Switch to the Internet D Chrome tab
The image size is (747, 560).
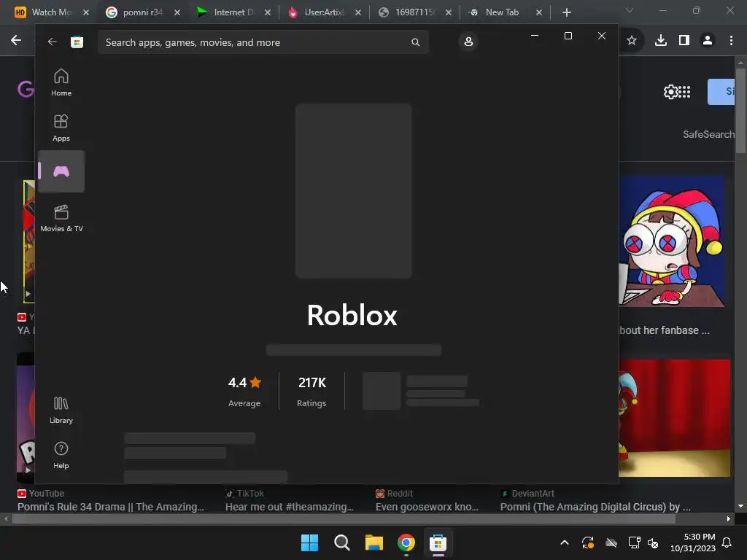coord(233,12)
